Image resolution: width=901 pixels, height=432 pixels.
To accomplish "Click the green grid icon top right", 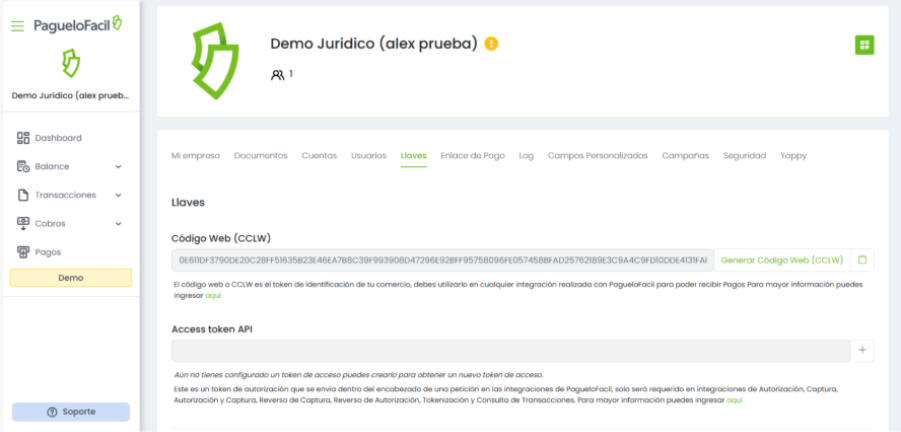I will coord(864,45).
